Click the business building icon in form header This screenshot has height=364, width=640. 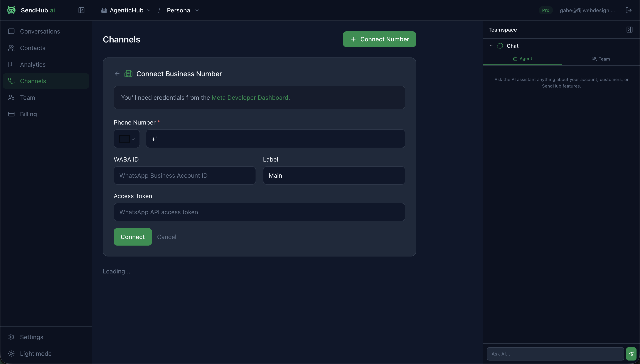(128, 74)
